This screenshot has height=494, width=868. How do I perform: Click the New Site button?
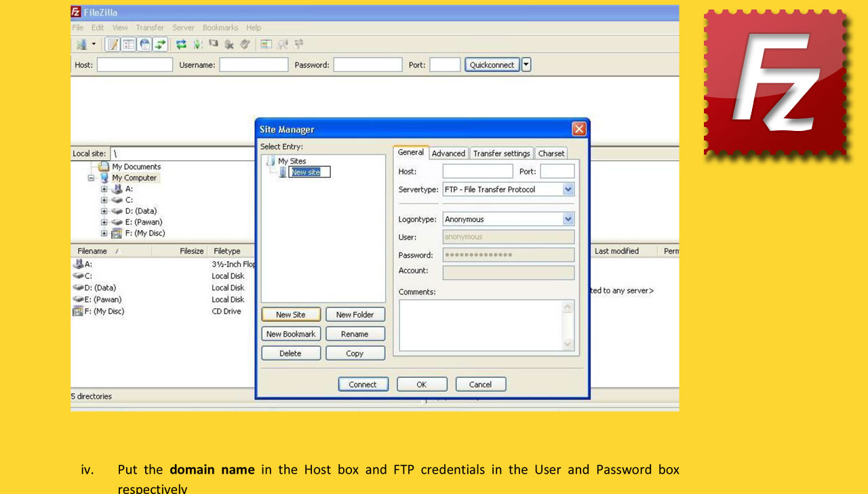pyautogui.click(x=291, y=315)
